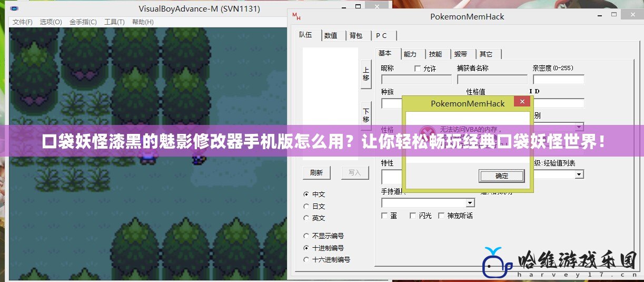Click the 刷新 refresh button

(x=316, y=172)
